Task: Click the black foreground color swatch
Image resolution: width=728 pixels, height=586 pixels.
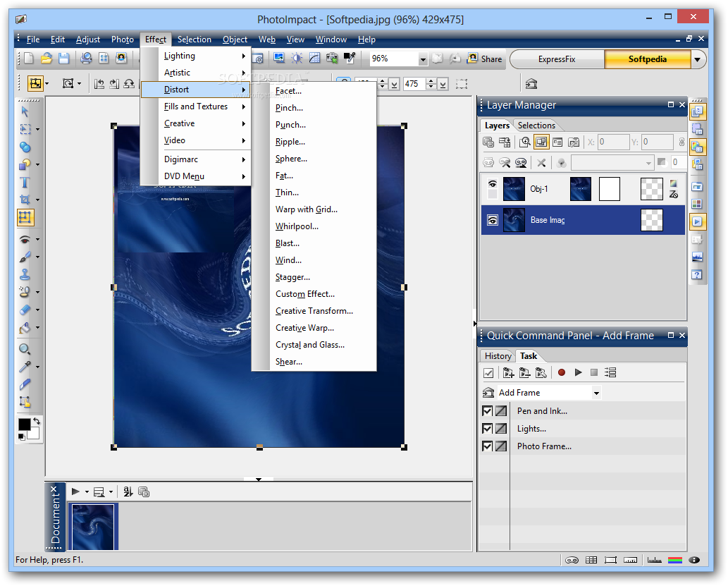Action: (x=24, y=424)
